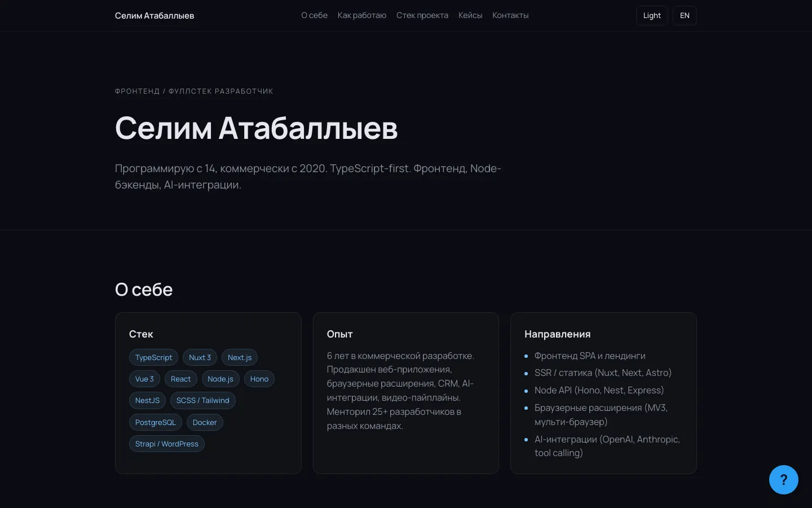Click the Опыт card title

coord(339,334)
